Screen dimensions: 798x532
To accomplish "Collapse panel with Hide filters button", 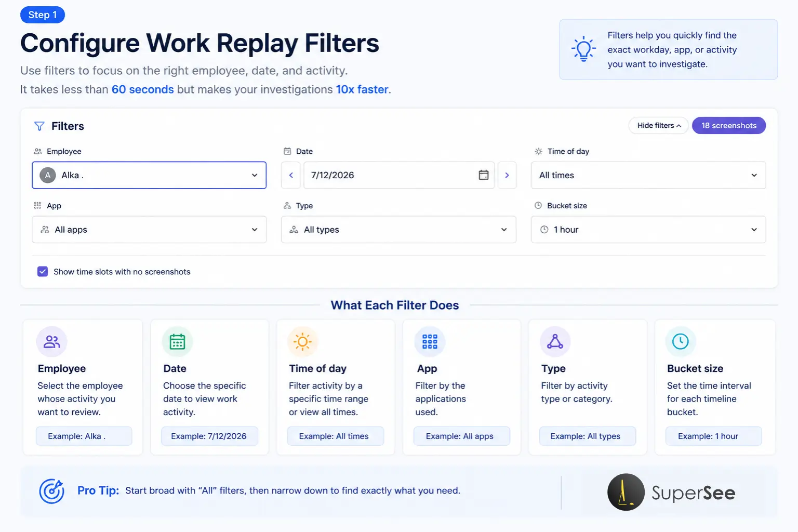I will coord(659,126).
